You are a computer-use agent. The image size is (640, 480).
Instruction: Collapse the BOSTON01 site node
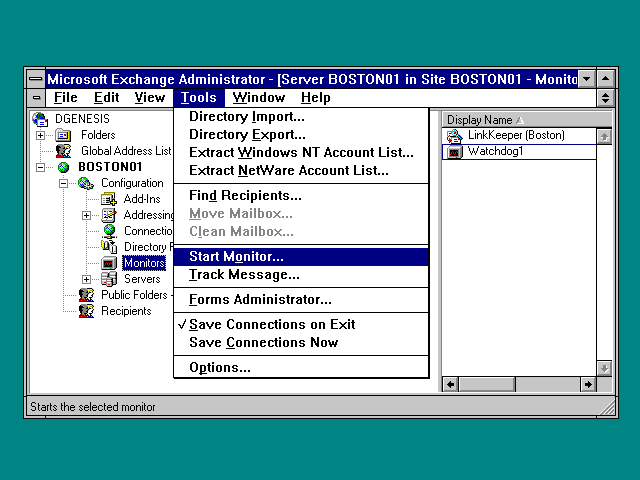40,167
